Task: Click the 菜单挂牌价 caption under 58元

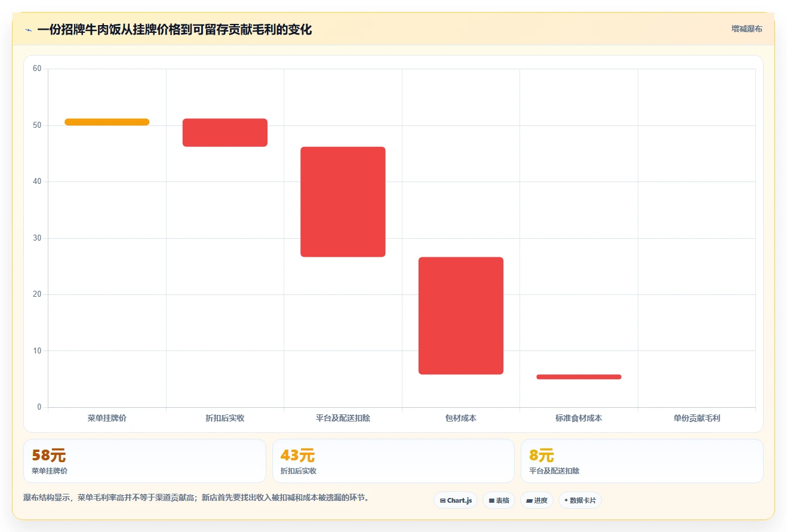Action: point(50,471)
